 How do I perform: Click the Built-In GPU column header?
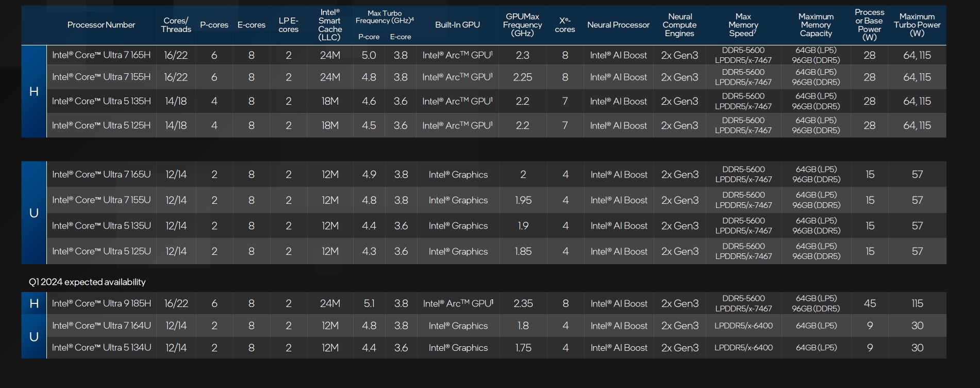click(457, 25)
